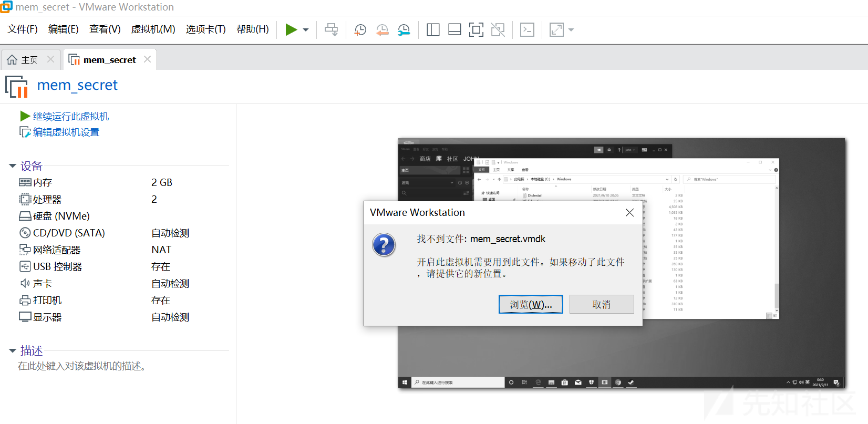Click the green power-on play icon
This screenshot has width=868, height=424.
click(x=291, y=29)
